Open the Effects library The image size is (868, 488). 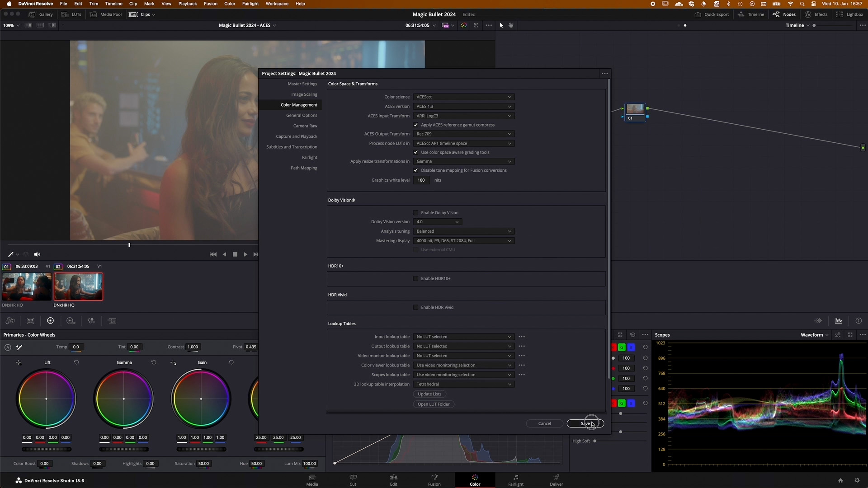tap(816, 14)
